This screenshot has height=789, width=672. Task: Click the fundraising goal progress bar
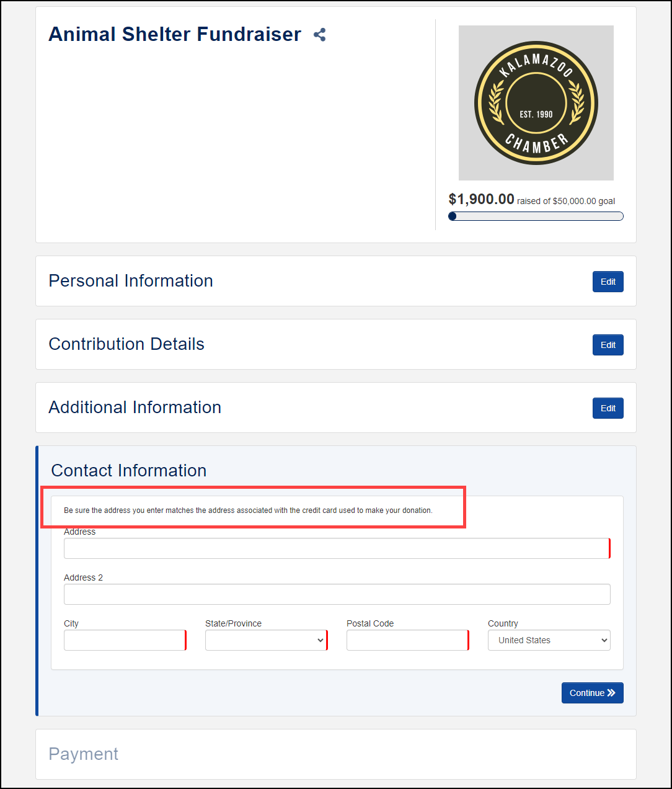pos(536,216)
